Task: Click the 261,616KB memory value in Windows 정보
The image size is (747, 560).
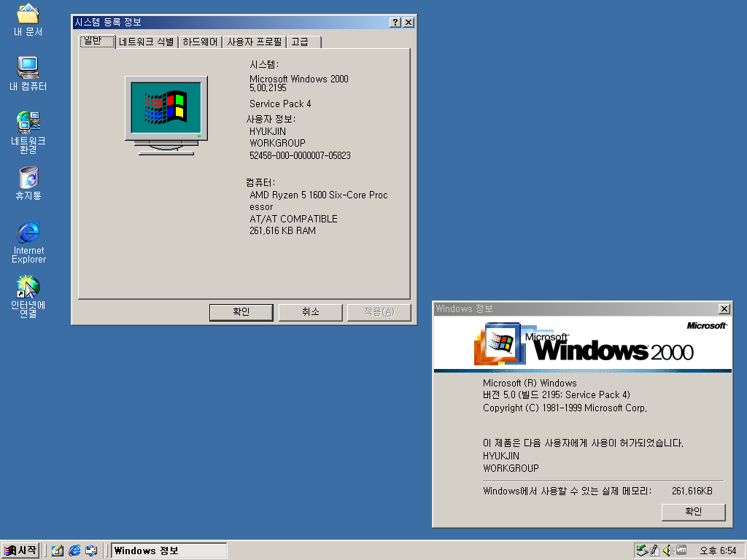Action: point(692,491)
